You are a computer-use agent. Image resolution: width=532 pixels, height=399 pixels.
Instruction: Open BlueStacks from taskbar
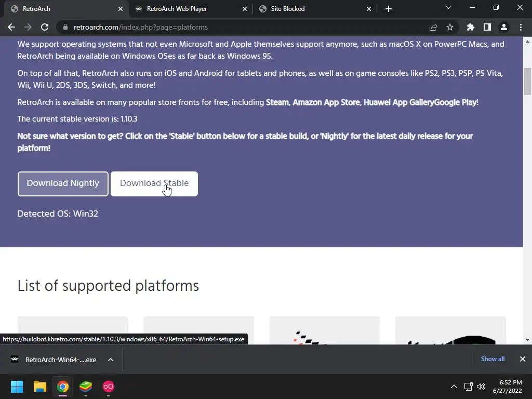(x=86, y=387)
